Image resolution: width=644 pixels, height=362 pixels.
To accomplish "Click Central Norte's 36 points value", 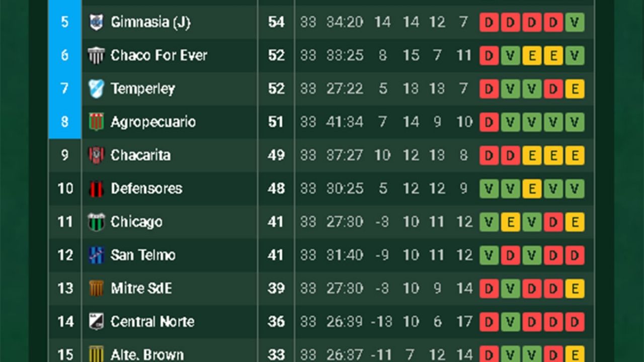I will click(x=276, y=321).
